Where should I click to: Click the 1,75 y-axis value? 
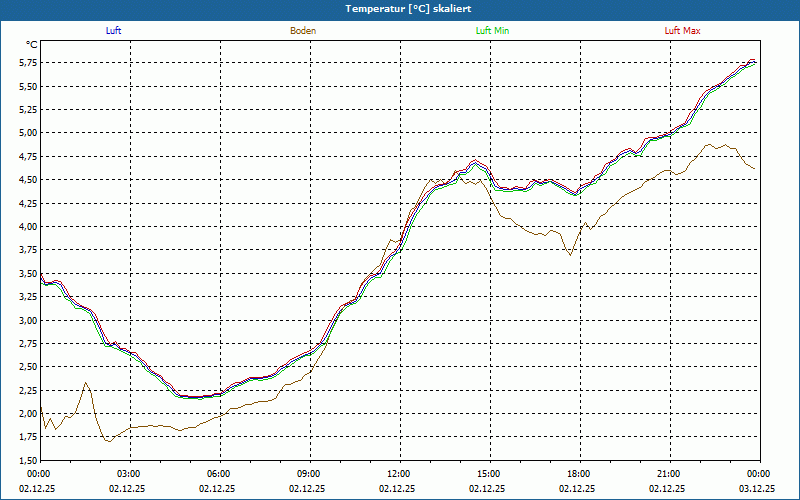28,437
